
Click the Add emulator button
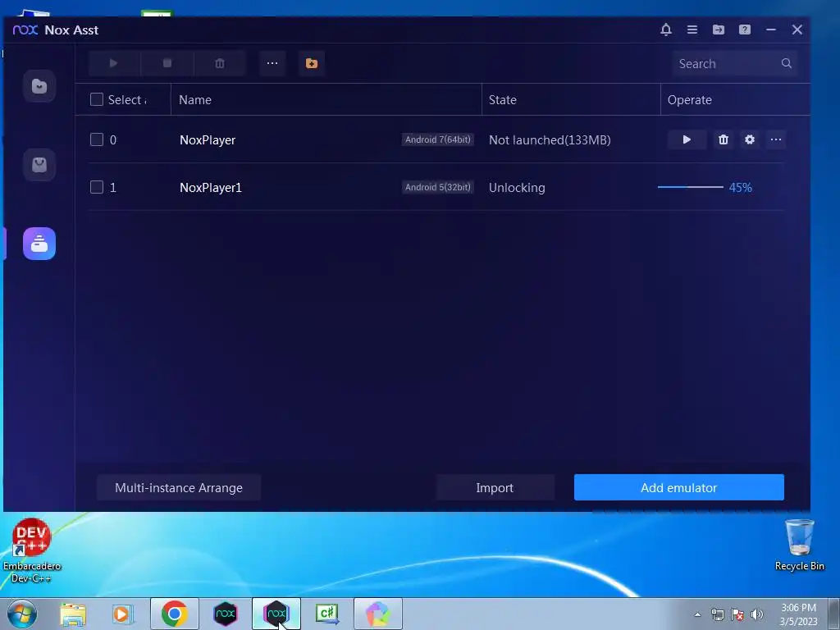(678, 487)
